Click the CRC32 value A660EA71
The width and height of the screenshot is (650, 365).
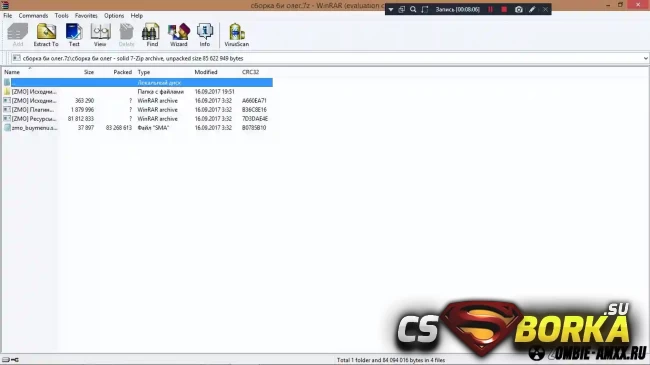(254, 100)
